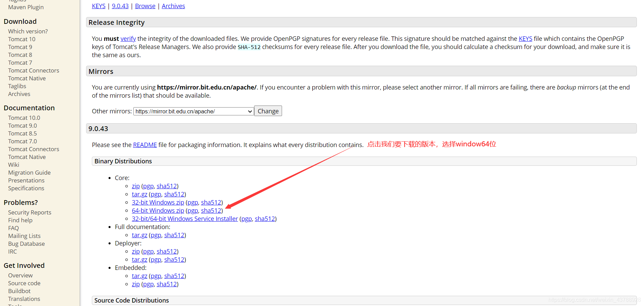Screen dimensions: 644x306
Task: Open Tomcat 8.5 documentation
Action: [22, 133]
